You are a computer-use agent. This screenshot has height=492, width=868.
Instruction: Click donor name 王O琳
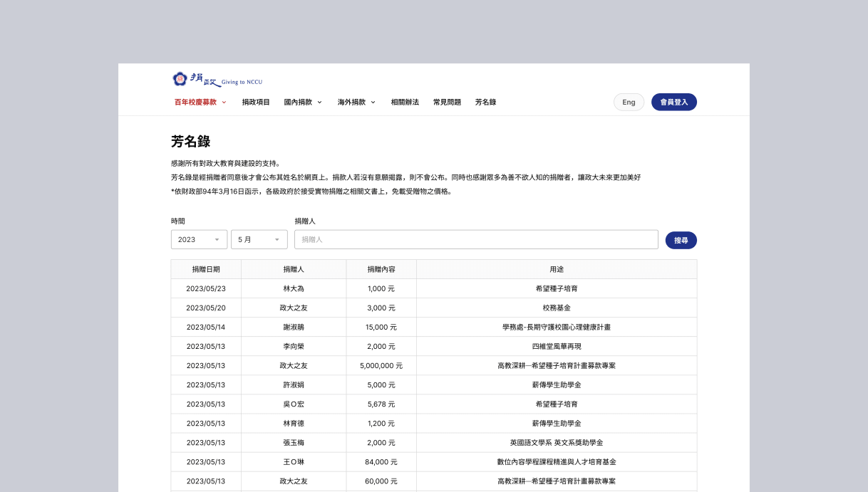(x=294, y=461)
